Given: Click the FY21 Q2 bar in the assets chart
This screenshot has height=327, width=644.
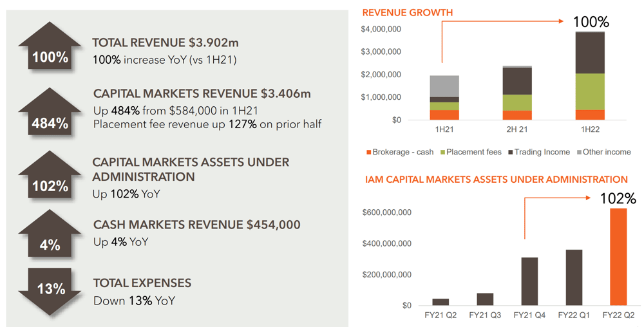Looking at the screenshot, I should 440,302.
